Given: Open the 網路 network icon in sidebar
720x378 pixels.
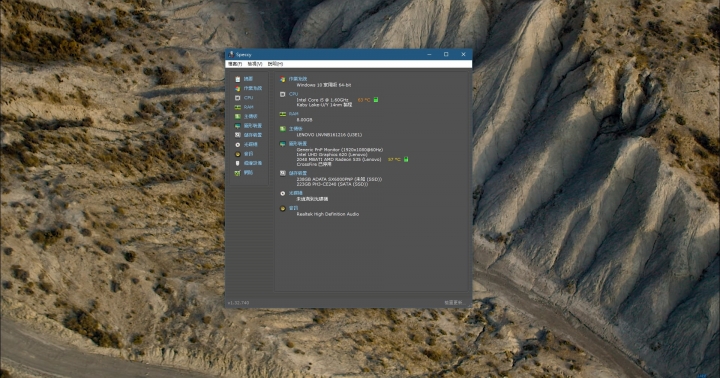Looking at the screenshot, I should coord(237,173).
